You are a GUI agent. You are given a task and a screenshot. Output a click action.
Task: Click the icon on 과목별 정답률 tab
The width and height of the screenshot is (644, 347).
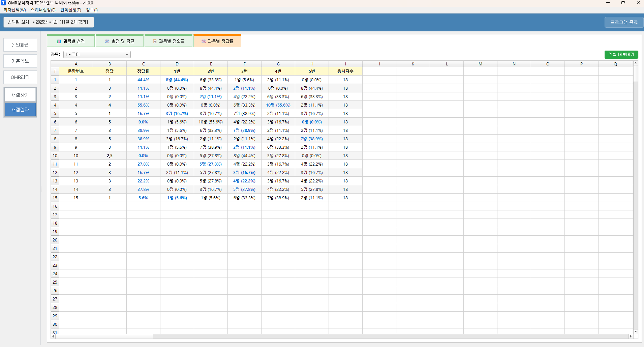(204, 41)
